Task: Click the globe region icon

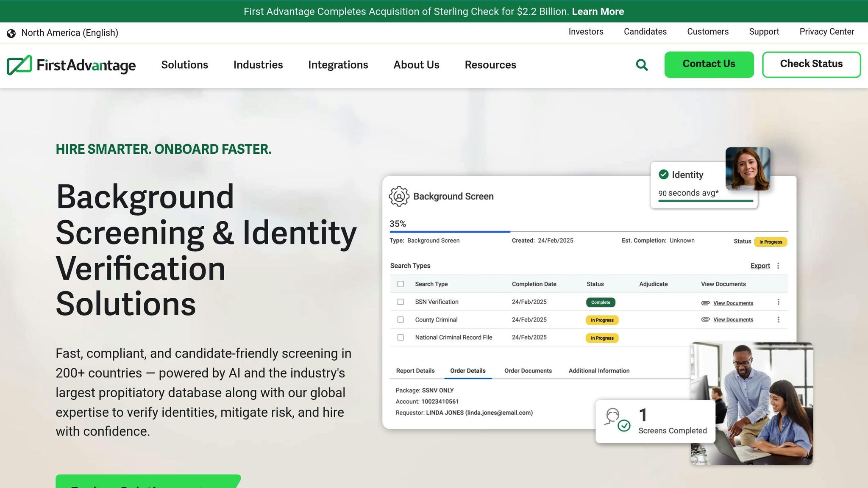Action: click(11, 33)
